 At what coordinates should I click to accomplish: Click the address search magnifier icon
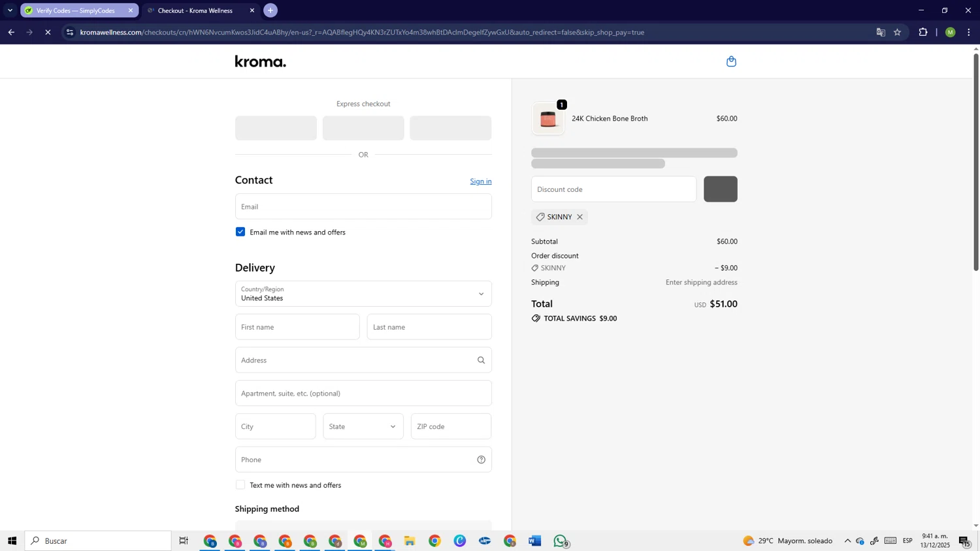pos(481,360)
